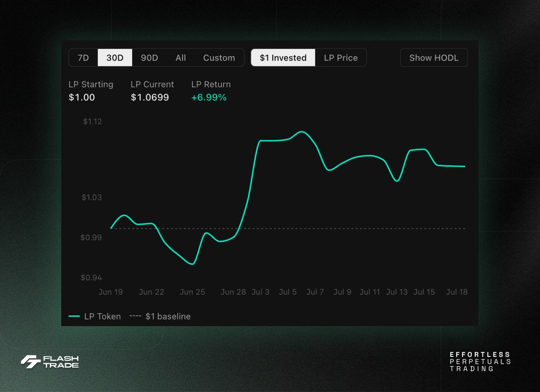Image resolution: width=540 pixels, height=392 pixels.
Task: Click the Jul 18 x-axis date
Action: (x=457, y=292)
